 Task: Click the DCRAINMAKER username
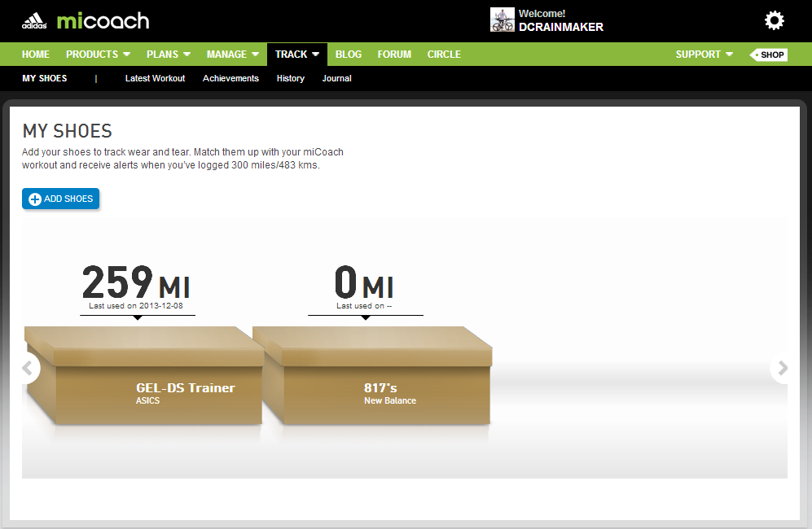click(561, 27)
